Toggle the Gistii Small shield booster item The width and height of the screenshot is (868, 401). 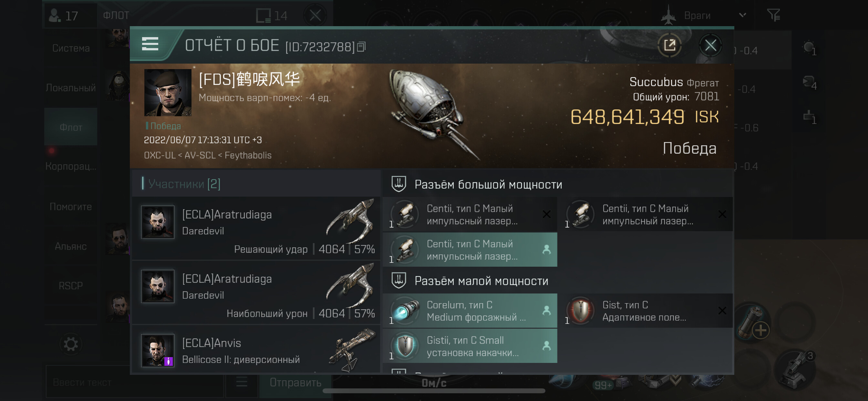(470, 346)
